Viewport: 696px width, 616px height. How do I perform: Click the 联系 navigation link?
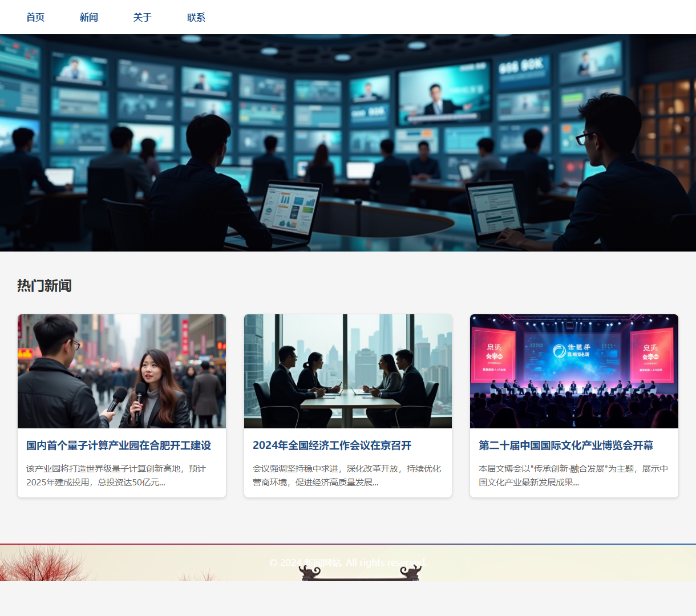coord(196,17)
